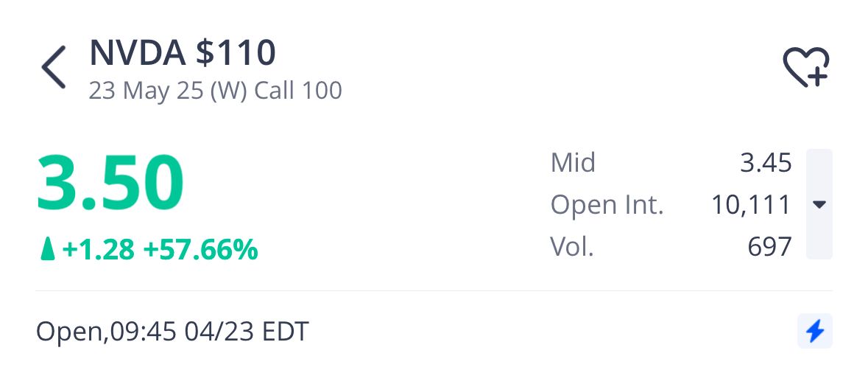Image resolution: width=868 pixels, height=370 pixels.
Task: Tap the open interest value 10,111
Action: 751,206
